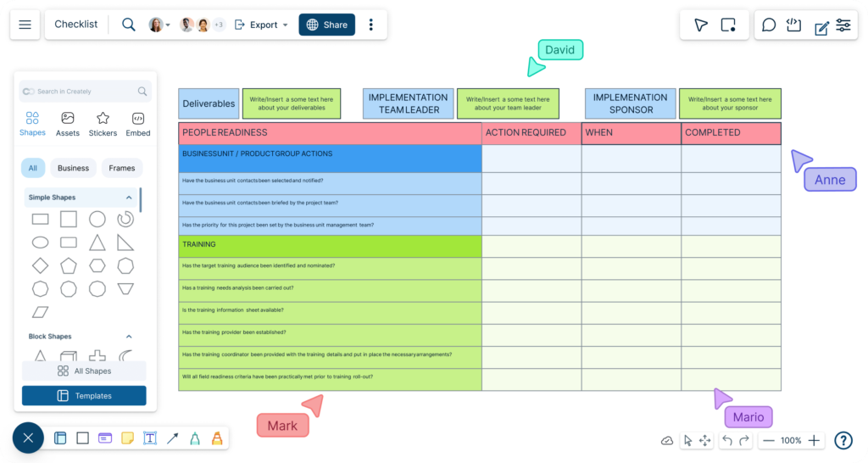Select the Frames filter chip
Viewport: 868px width, 463px height.
(122, 168)
